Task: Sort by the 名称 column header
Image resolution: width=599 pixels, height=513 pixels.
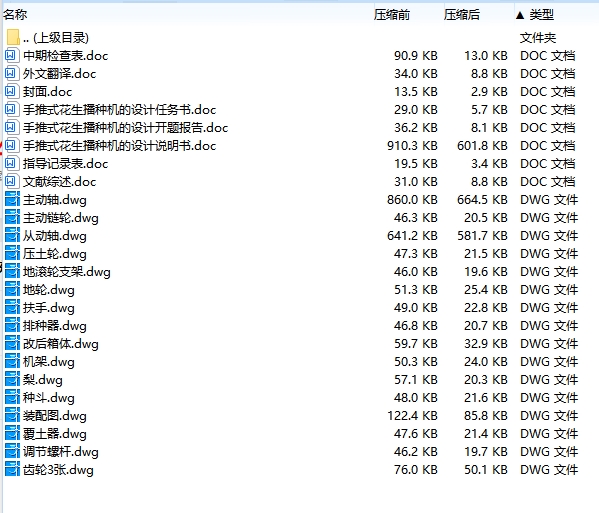Action: point(15,15)
